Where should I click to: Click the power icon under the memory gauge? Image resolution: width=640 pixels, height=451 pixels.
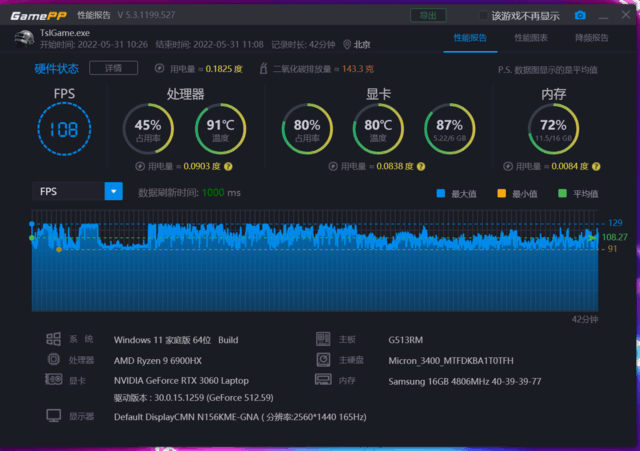(508, 167)
